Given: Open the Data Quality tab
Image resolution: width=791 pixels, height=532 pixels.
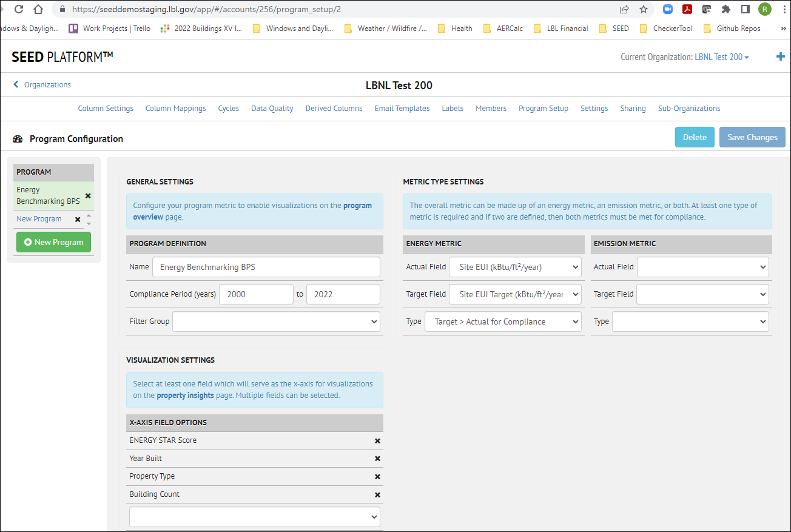Looking at the screenshot, I should point(272,108).
